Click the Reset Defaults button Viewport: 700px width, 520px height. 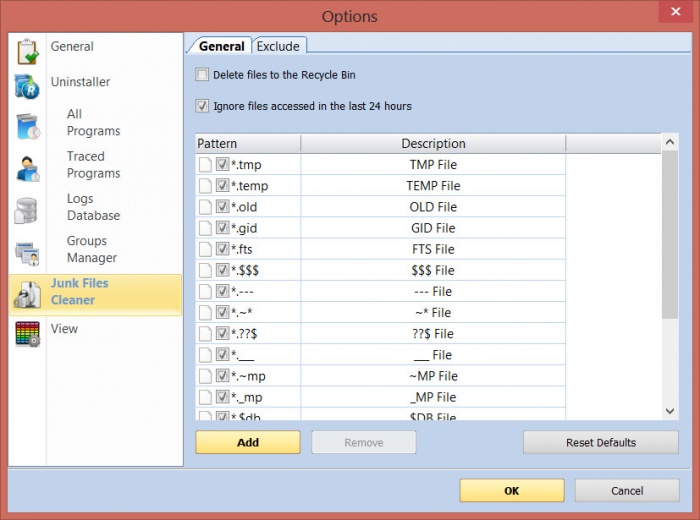pyautogui.click(x=600, y=443)
